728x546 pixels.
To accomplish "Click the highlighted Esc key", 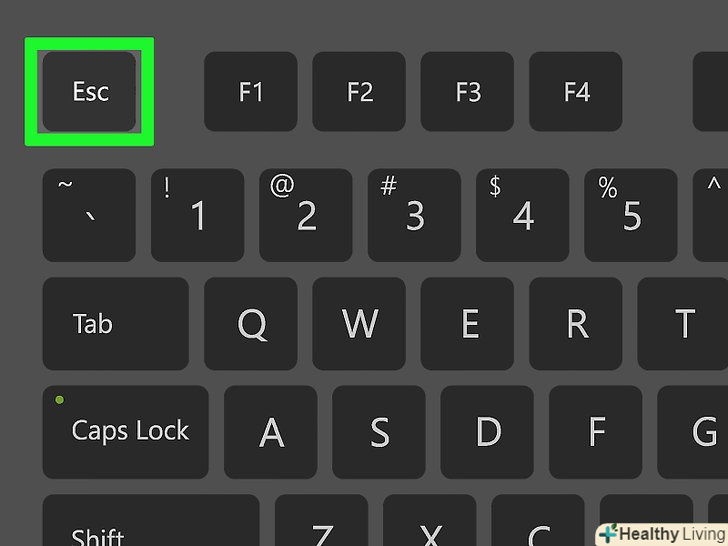I will coord(89,91).
